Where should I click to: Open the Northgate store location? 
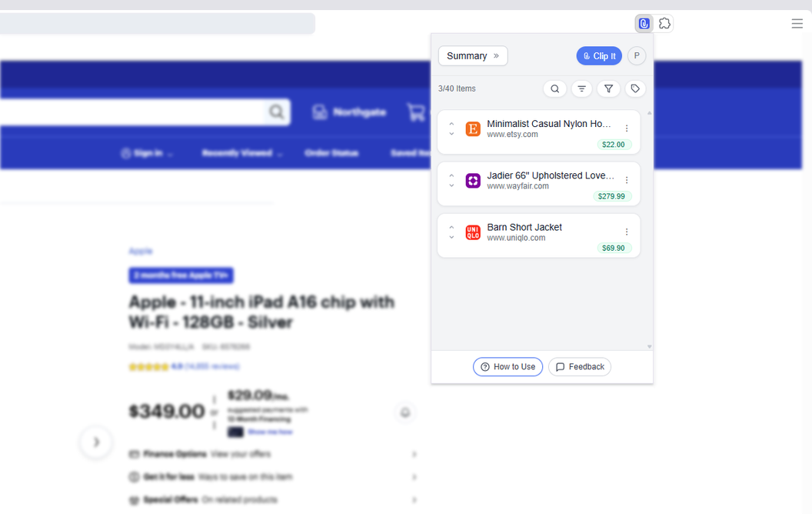pos(350,112)
